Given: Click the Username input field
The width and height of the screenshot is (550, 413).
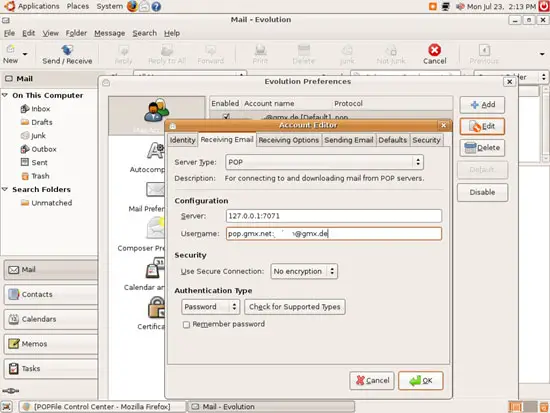Looking at the screenshot, I should 334,234.
